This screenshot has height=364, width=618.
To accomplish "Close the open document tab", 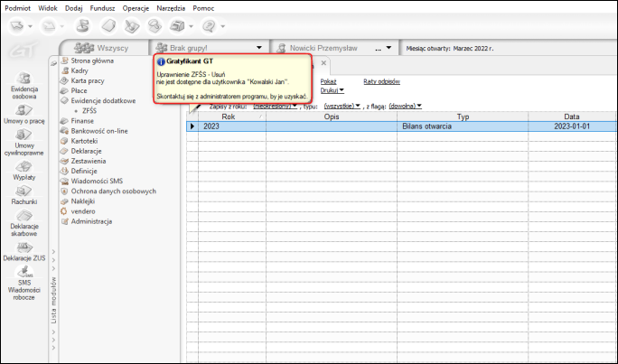I will [323, 62].
